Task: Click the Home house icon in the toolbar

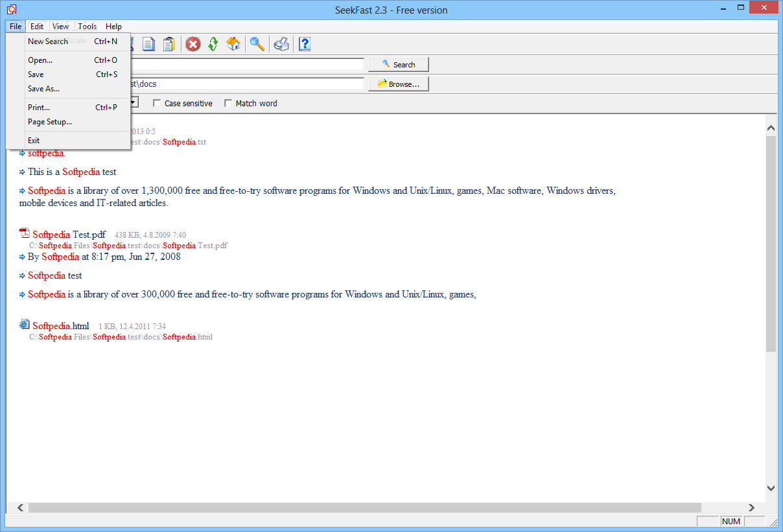Action: [x=233, y=44]
